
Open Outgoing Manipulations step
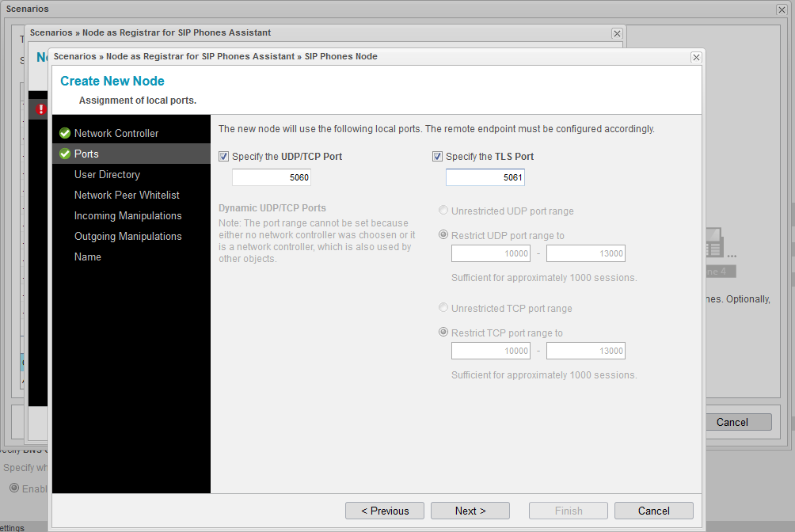pos(127,237)
